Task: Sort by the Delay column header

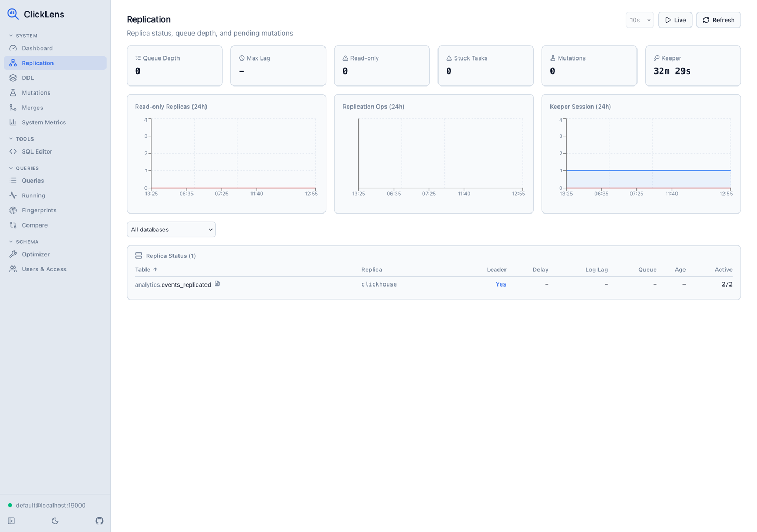Action: pyautogui.click(x=540, y=269)
